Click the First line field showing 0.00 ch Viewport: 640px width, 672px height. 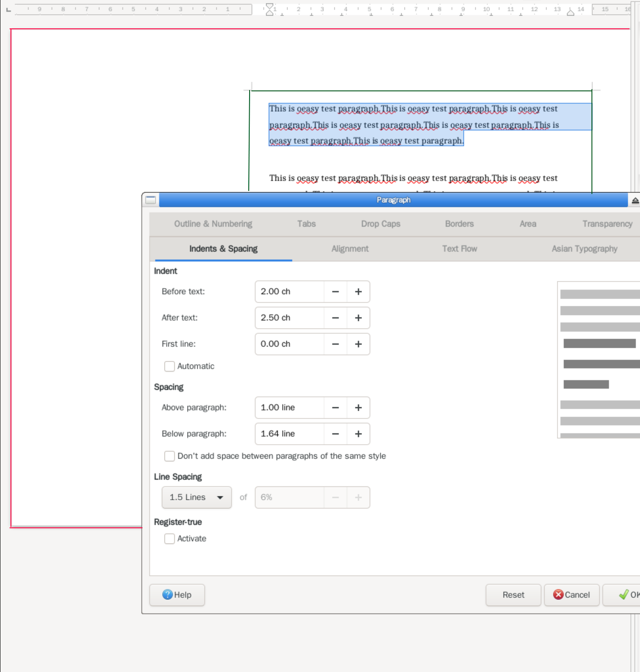[x=289, y=344]
